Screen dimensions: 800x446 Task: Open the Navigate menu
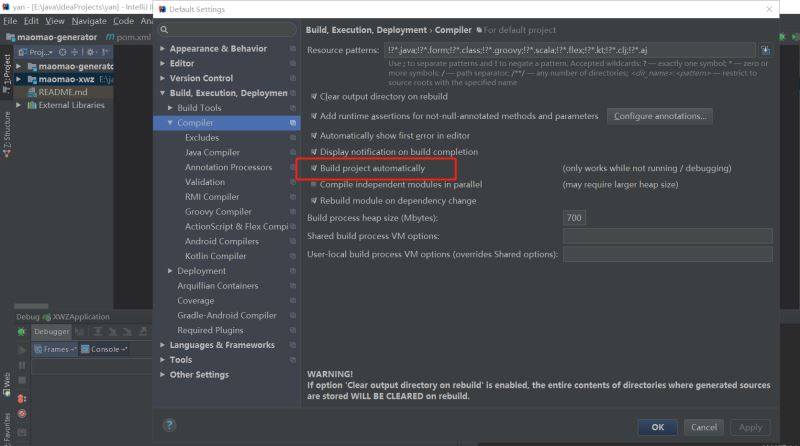89,21
